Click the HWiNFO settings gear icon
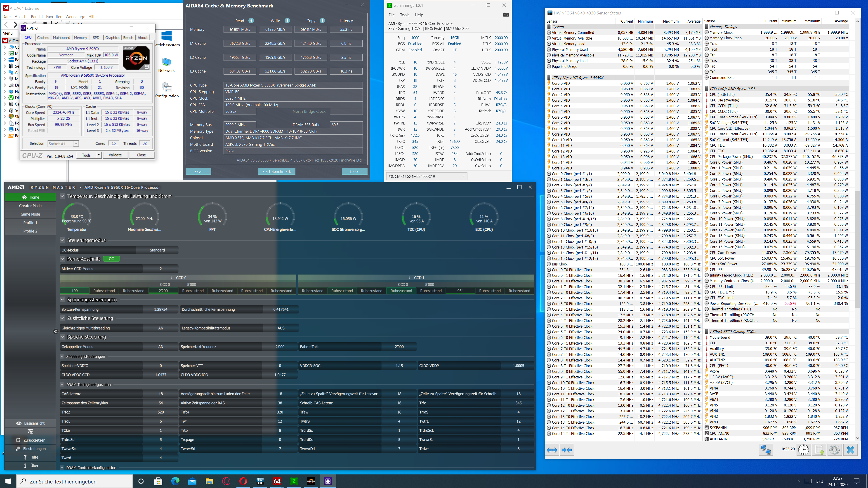 pos(834,450)
